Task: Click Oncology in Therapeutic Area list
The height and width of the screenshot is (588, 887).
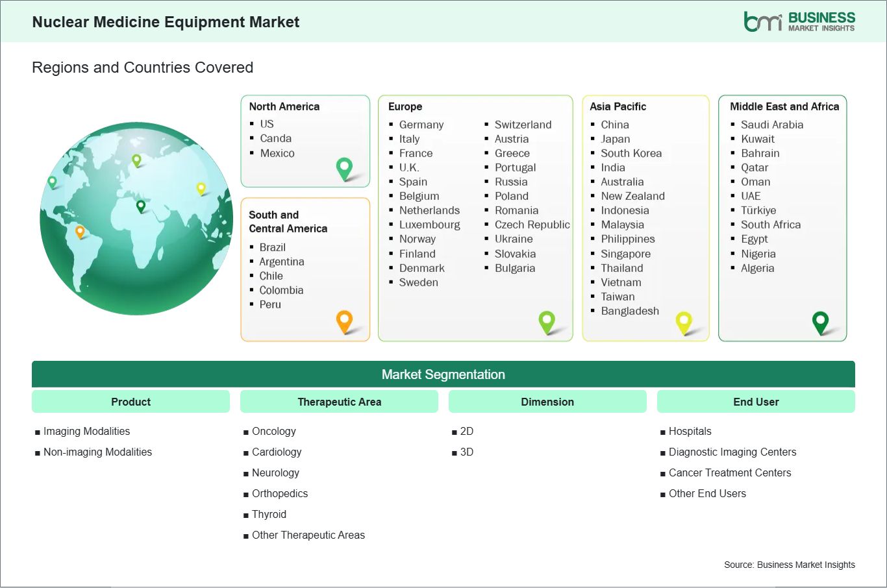Action: (x=273, y=432)
